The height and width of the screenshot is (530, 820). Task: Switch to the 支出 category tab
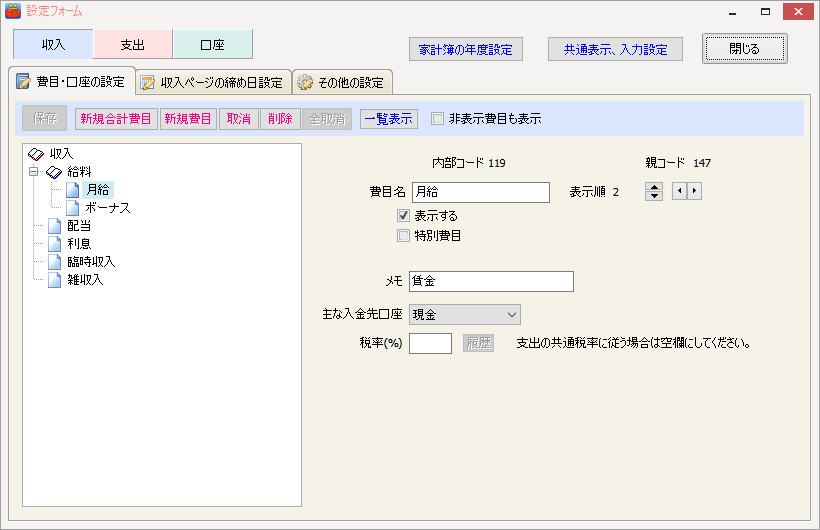133,44
